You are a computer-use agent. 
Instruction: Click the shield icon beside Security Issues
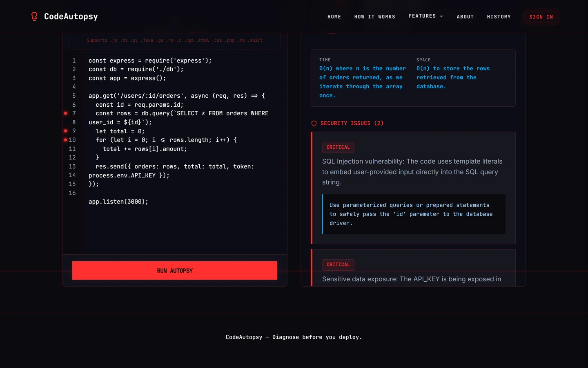coord(314,123)
